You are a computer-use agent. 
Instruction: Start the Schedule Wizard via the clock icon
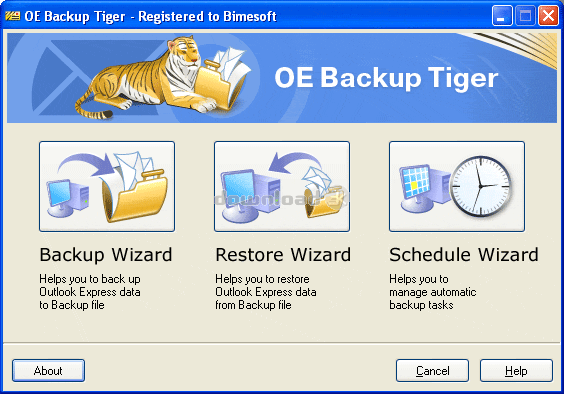tap(457, 186)
